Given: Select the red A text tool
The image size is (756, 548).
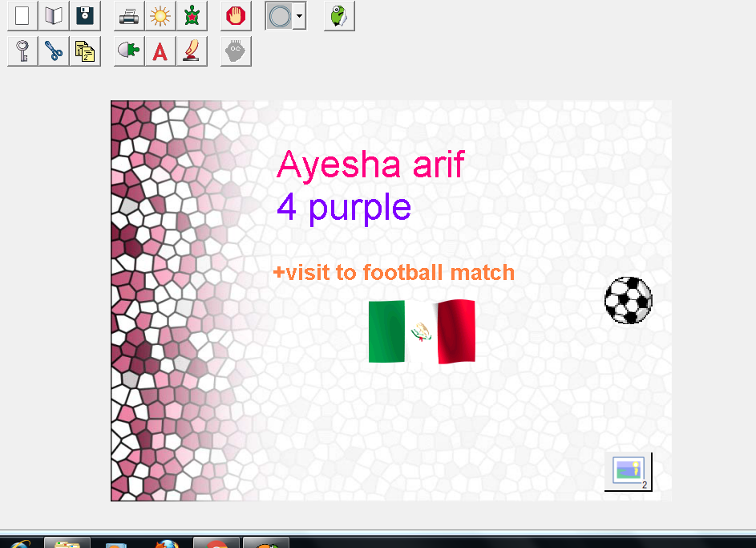Looking at the screenshot, I should (160, 51).
